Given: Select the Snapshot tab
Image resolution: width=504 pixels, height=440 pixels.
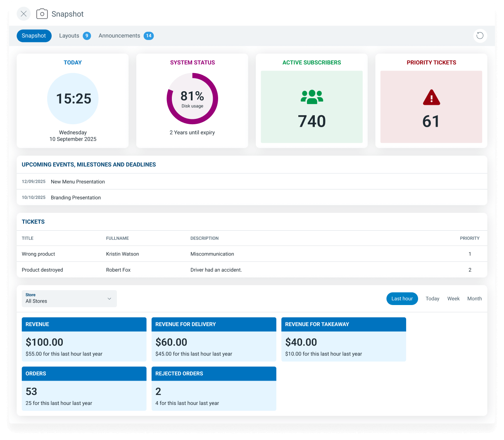Looking at the screenshot, I should 34,36.
